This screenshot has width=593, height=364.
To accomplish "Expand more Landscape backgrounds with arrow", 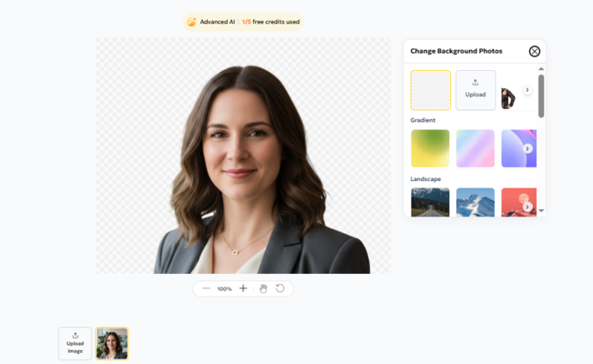I will point(527,207).
